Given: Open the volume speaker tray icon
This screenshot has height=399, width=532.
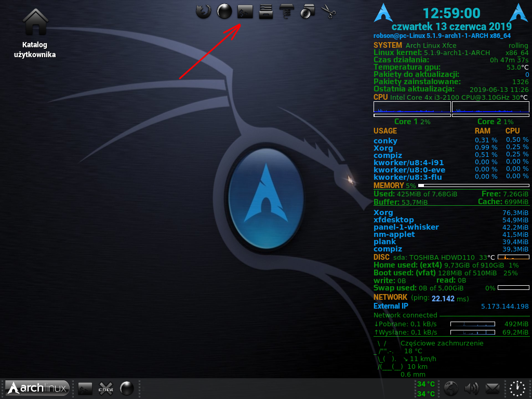Looking at the screenshot, I should click(472, 389).
